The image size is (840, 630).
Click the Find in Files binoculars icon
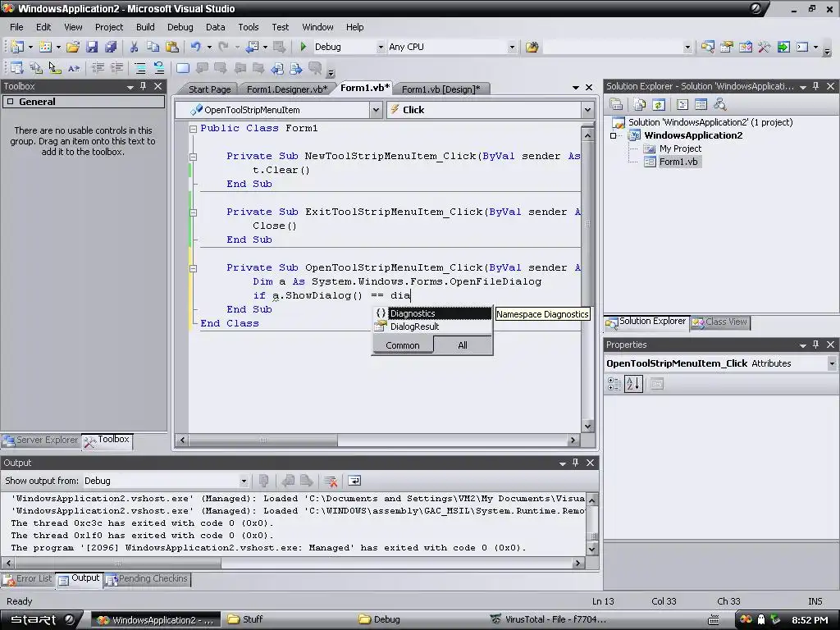point(532,47)
